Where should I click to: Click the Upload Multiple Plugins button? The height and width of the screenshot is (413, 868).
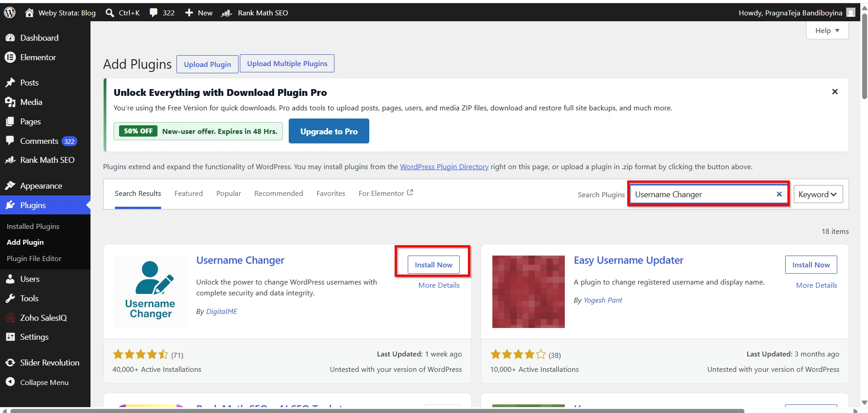click(287, 63)
